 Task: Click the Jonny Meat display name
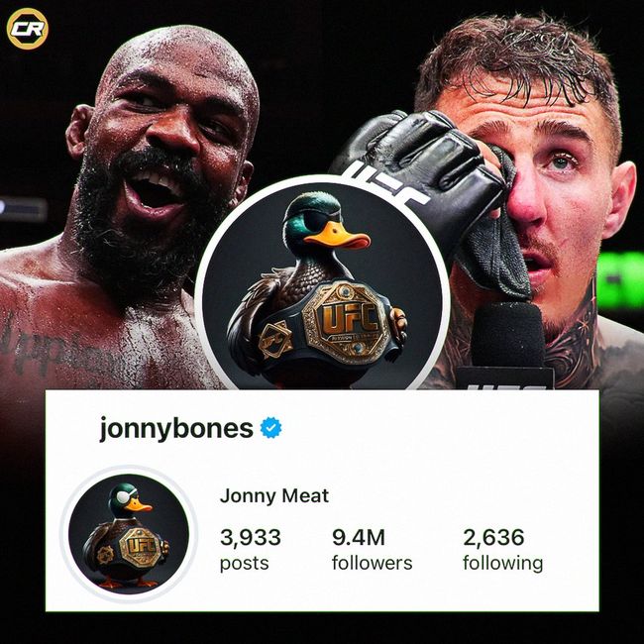(274, 495)
